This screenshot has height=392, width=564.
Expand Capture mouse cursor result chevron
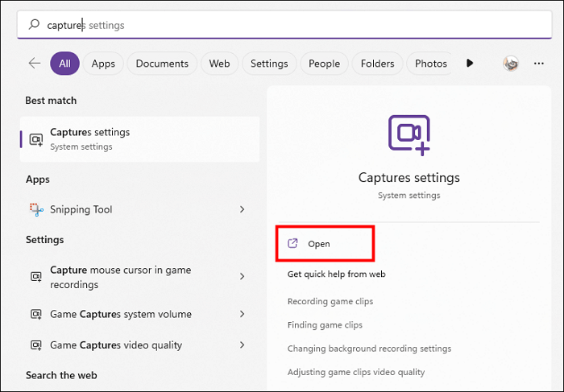[x=242, y=276]
